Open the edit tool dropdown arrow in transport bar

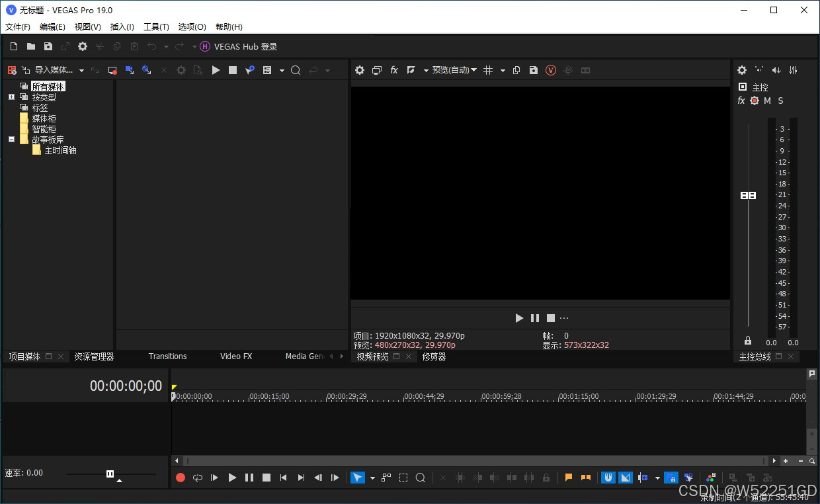click(x=372, y=478)
